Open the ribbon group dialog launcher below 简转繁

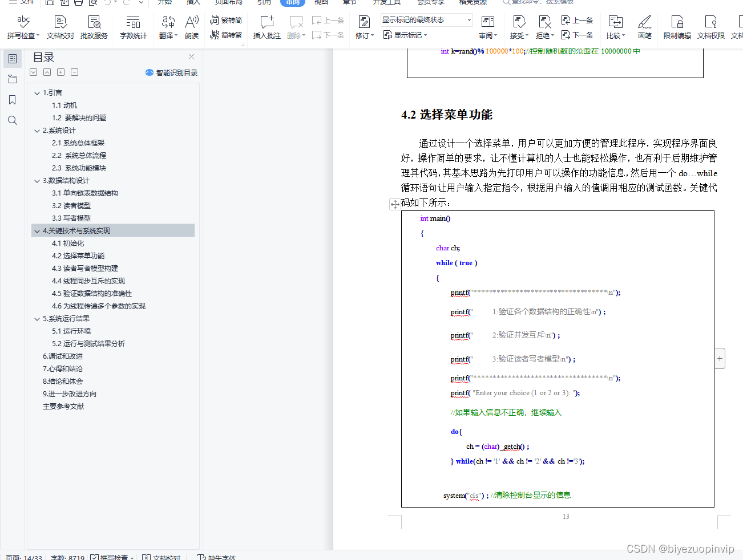[242, 44]
